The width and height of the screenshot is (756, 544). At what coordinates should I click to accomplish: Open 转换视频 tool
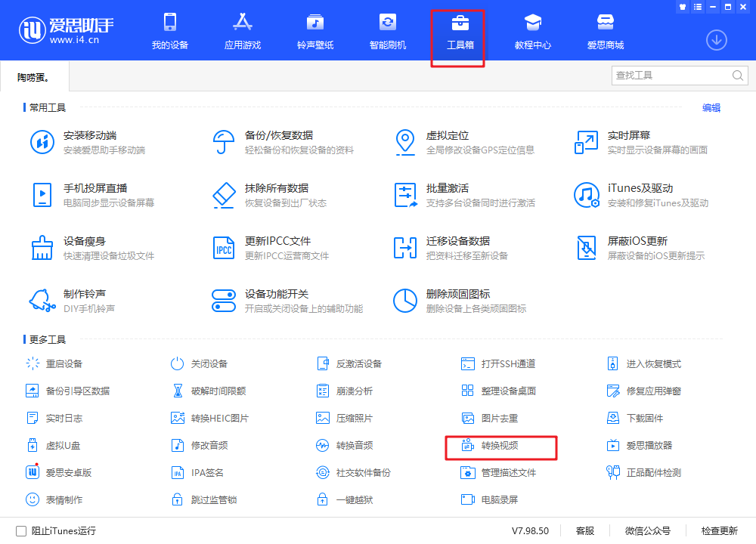(x=489, y=445)
